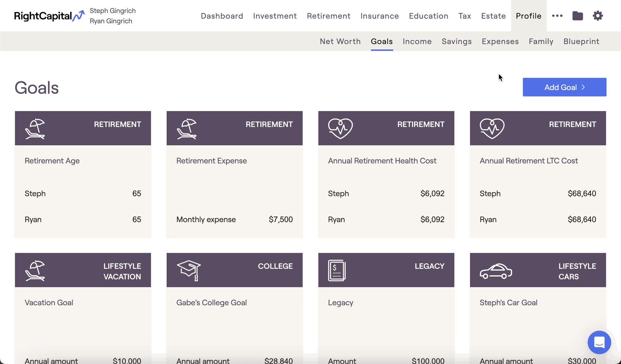Viewport: 621px width, 364px height.
Task: Switch to the Blueprint tab
Action: [581, 41]
